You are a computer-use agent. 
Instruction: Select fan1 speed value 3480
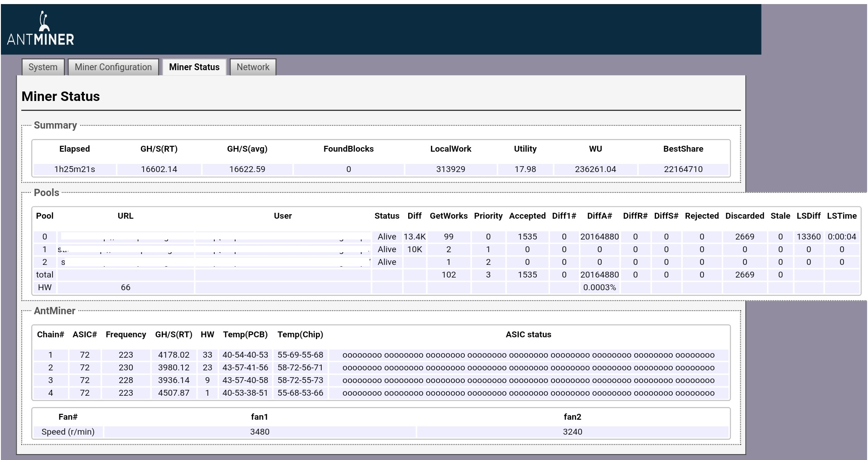(260, 432)
